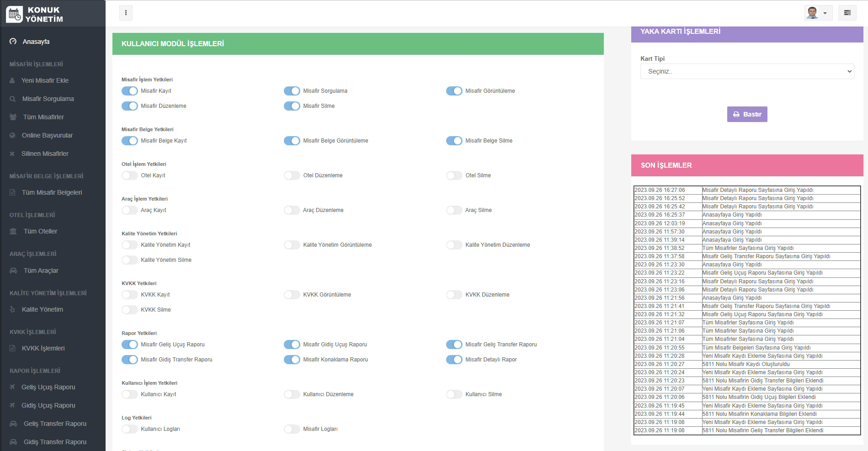868x451 pixels.
Task: Click the Tüm Araçlar car icon
Action: 13,271
